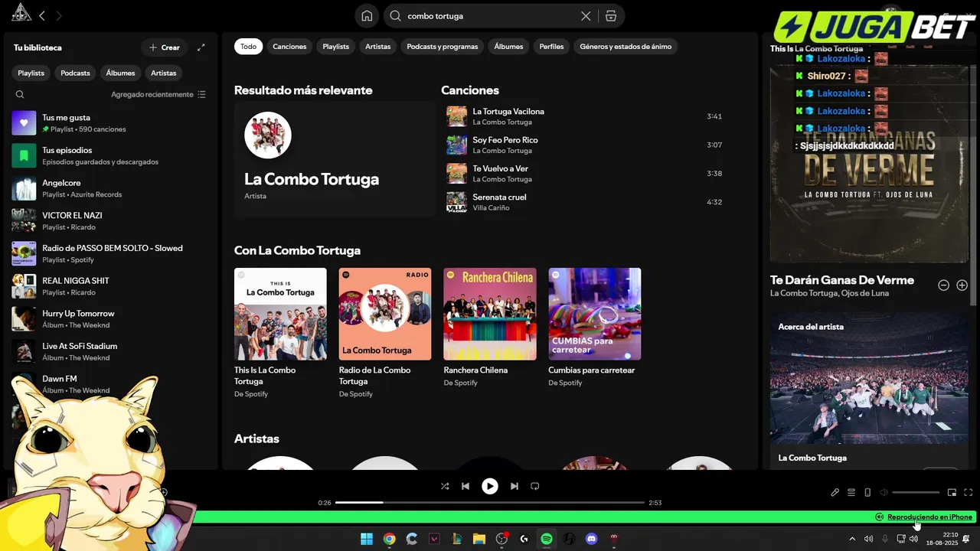Click into the search input field
Viewport: 980px width, 551px height.
(x=490, y=16)
